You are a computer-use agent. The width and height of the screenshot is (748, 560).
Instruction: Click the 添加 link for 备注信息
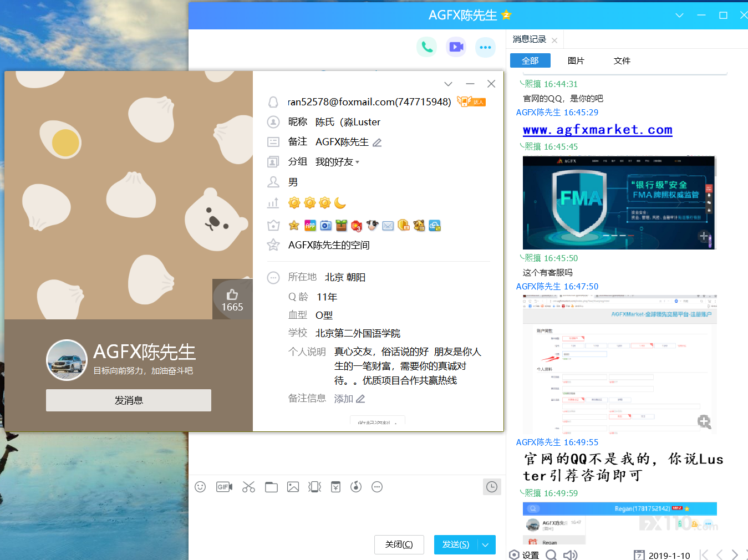344,399
